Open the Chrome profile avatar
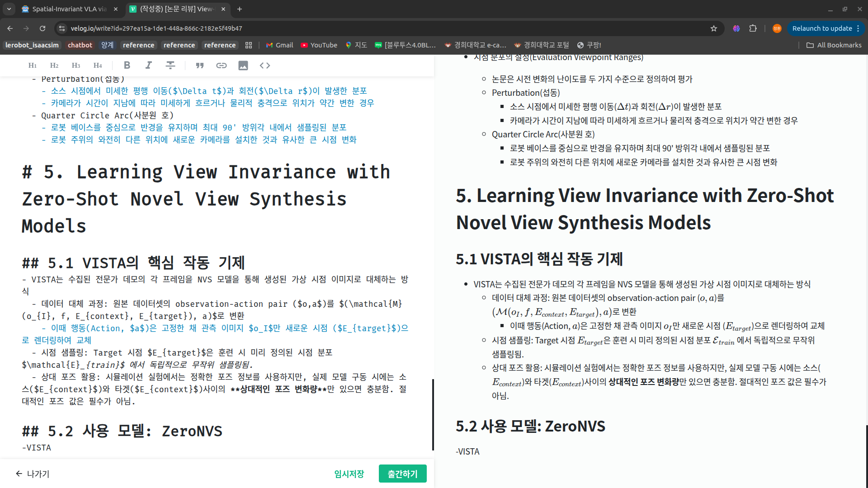868x488 pixels. (x=777, y=28)
